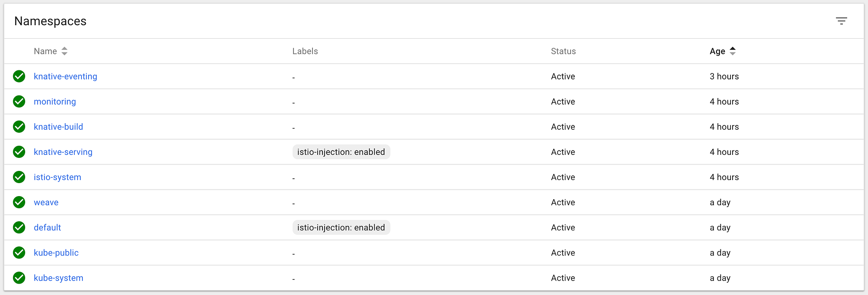
Task: Open the namespaces filter icon
Action: 841,21
